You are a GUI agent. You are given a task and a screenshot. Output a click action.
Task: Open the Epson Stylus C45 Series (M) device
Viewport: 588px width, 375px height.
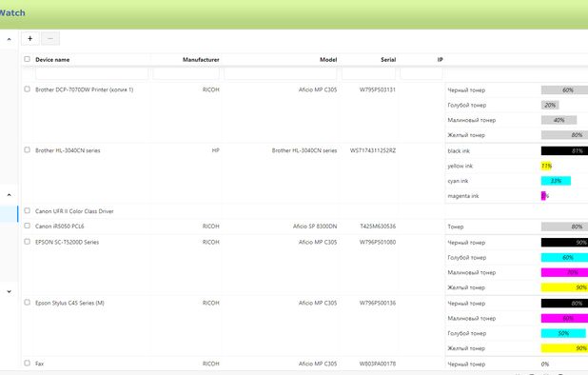pos(69,303)
